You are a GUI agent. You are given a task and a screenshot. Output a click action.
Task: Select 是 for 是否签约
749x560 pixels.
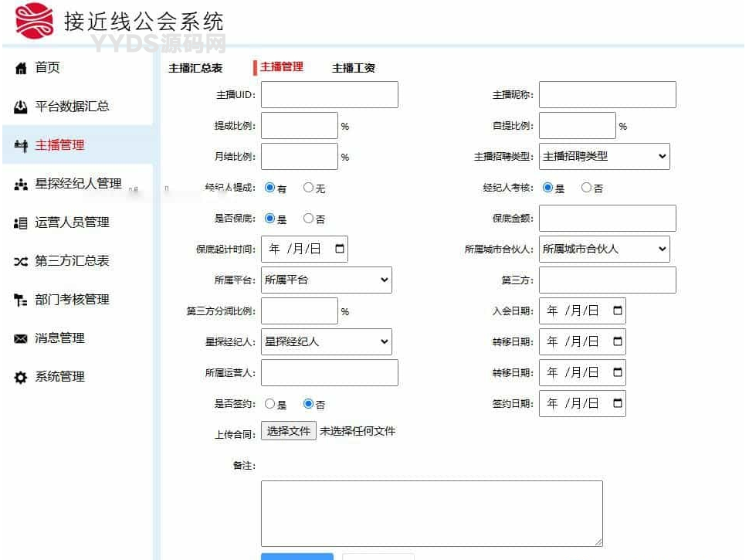[270, 404]
